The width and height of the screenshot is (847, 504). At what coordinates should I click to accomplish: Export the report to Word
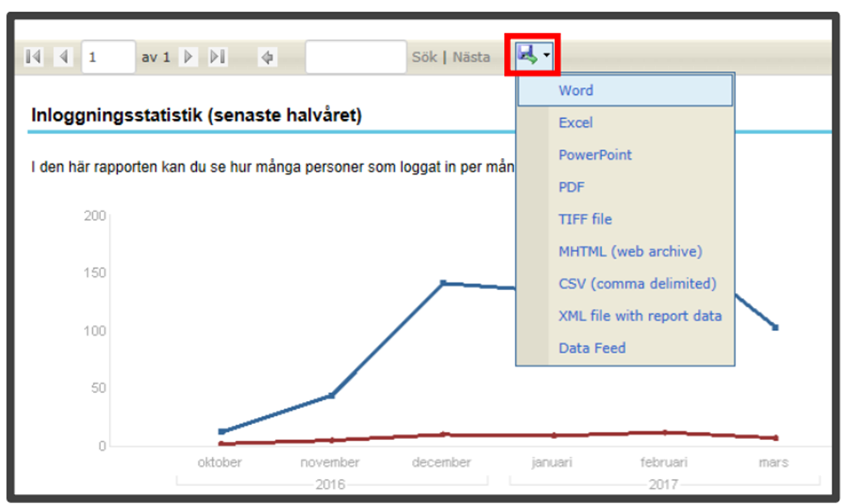[625, 90]
